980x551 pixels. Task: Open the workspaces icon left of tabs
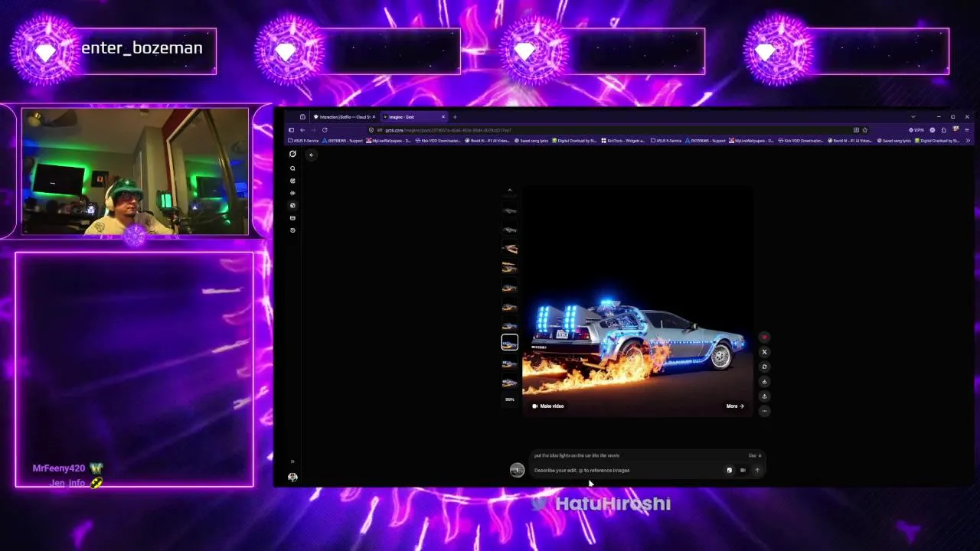[302, 117]
